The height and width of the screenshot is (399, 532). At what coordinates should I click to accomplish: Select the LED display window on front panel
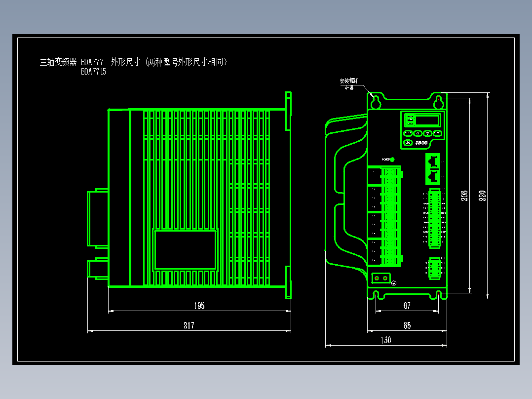point(427,120)
